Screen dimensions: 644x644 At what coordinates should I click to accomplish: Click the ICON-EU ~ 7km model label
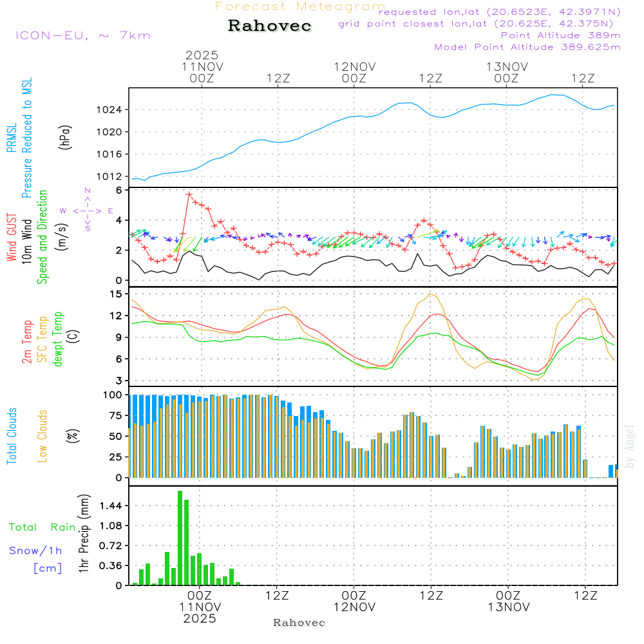tap(82, 35)
